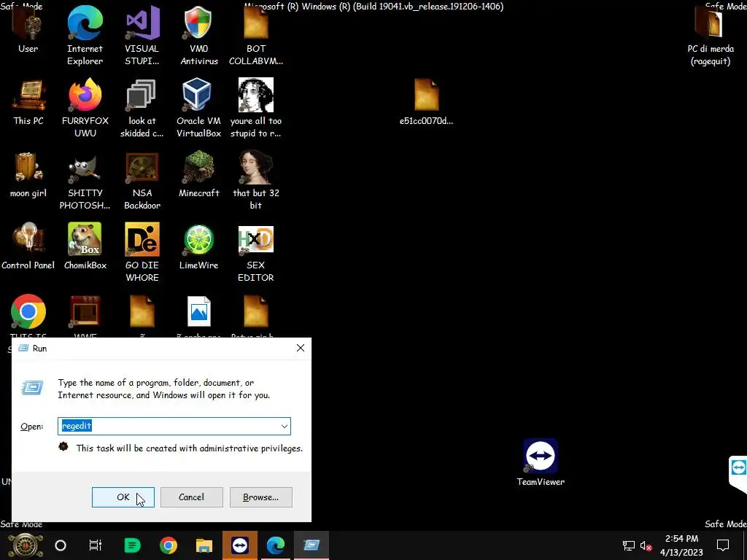Open Microsoft Edge from the taskbar
747x560 pixels.
(275, 545)
